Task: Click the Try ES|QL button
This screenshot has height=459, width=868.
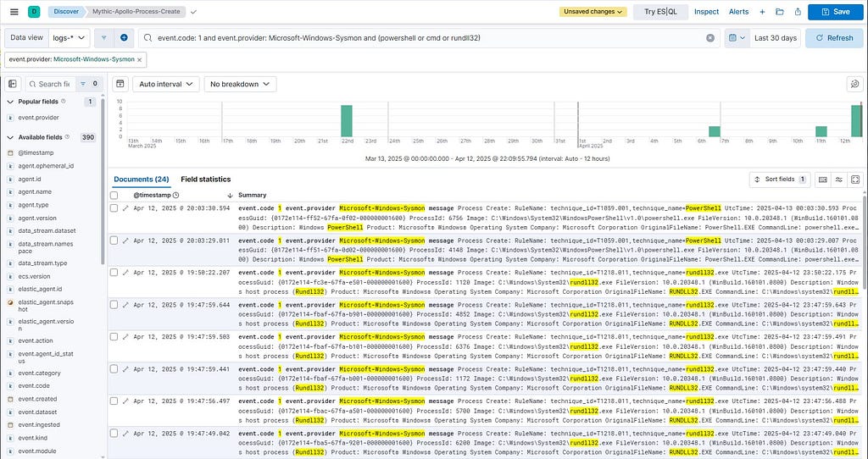Action: (660, 12)
